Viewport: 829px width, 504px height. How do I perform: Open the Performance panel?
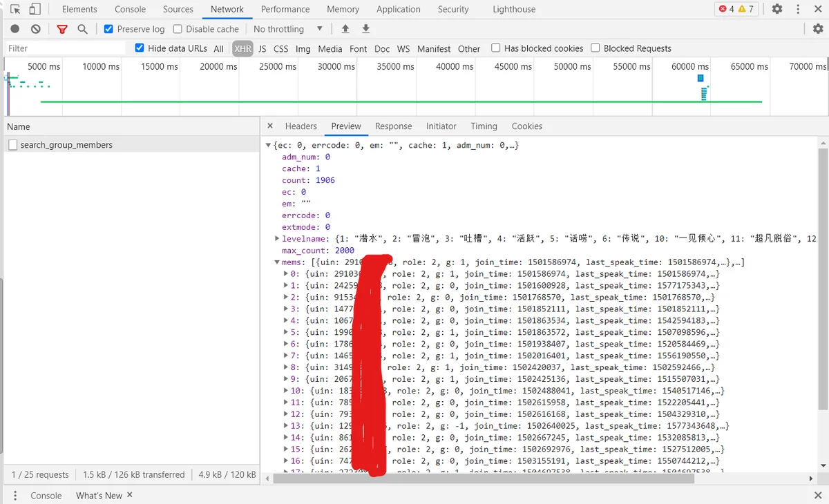(285, 10)
